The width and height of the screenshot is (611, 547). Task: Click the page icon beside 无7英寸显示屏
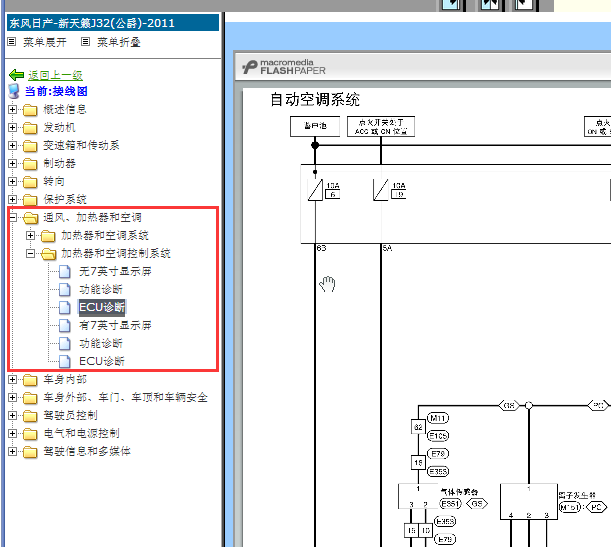65,272
